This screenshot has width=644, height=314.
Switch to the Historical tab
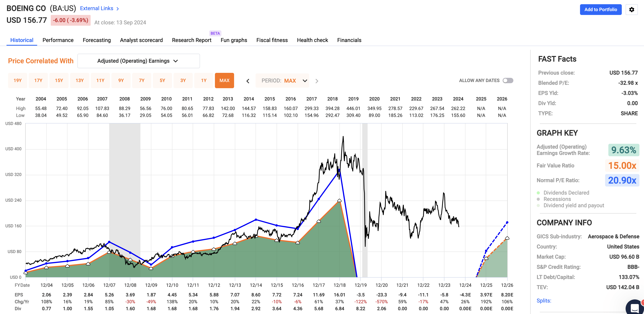click(x=22, y=40)
